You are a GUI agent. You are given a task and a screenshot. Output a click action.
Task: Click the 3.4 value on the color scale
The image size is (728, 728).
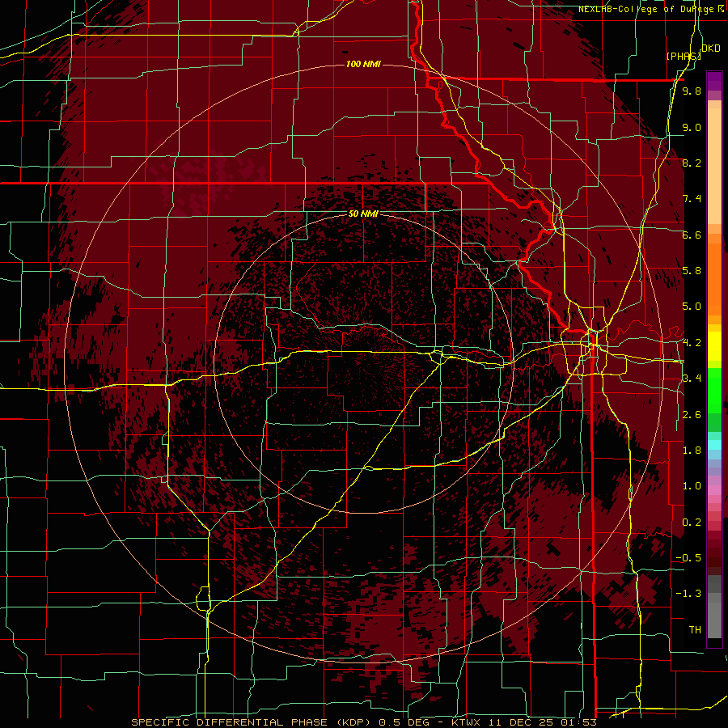click(692, 379)
